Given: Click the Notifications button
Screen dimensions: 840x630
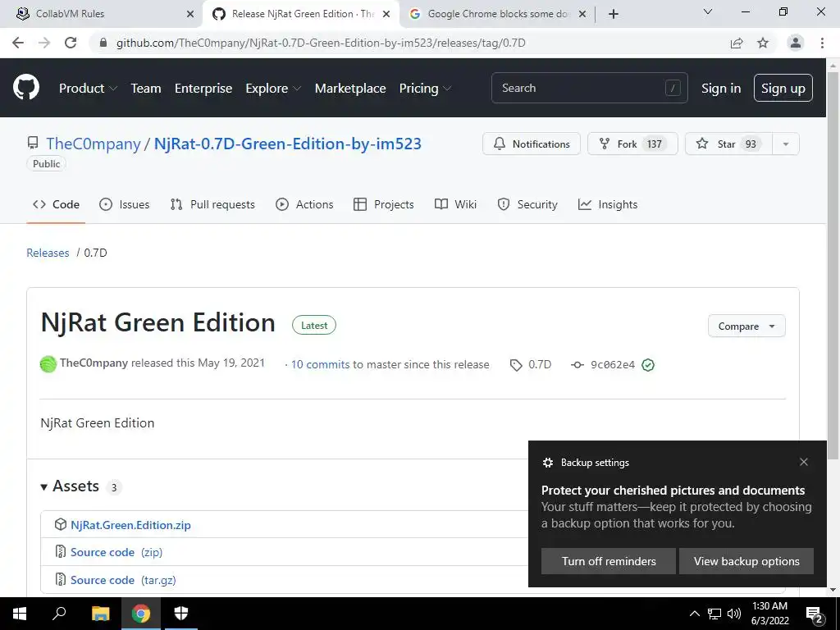Looking at the screenshot, I should (x=532, y=144).
